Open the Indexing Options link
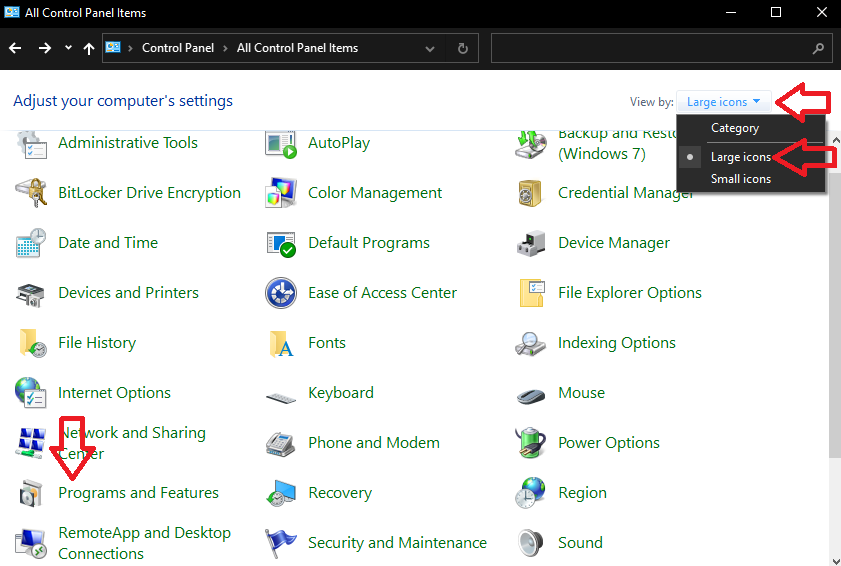This screenshot has height=566, width=841. (x=616, y=343)
